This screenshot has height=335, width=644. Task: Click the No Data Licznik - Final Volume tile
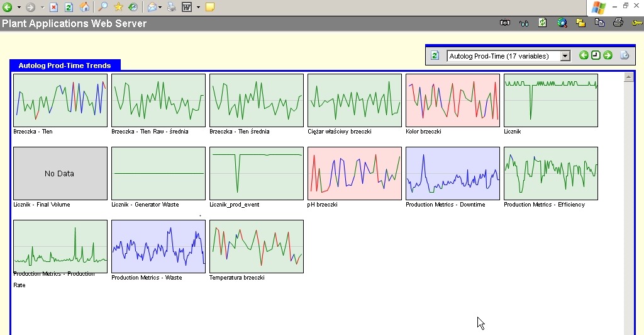pyautogui.click(x=60, y=173)
